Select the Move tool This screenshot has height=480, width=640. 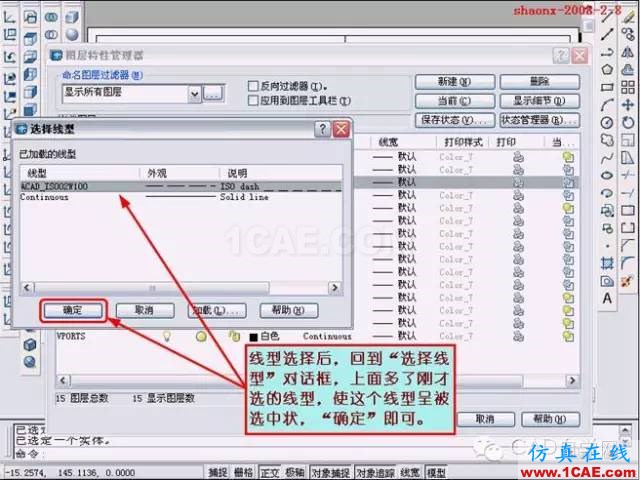click(628, 105)
